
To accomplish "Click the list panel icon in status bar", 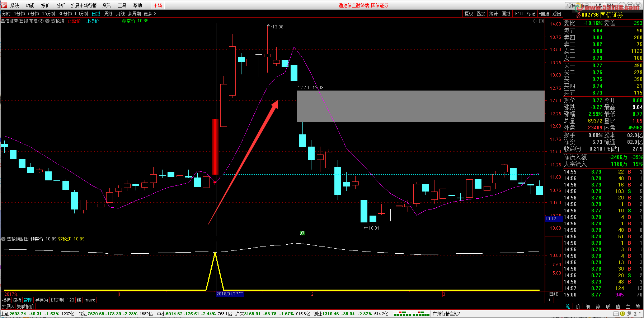I will [x=616, y=314].
